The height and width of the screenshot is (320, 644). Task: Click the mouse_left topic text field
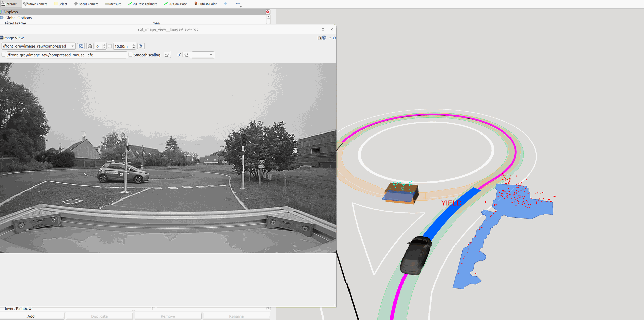coord(67,55)
